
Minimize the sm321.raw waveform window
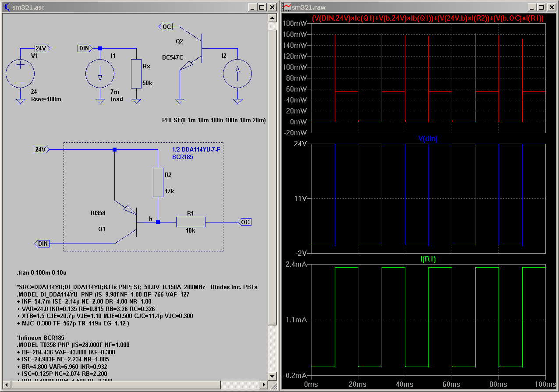pyautogui.click(x=532, y=7)
